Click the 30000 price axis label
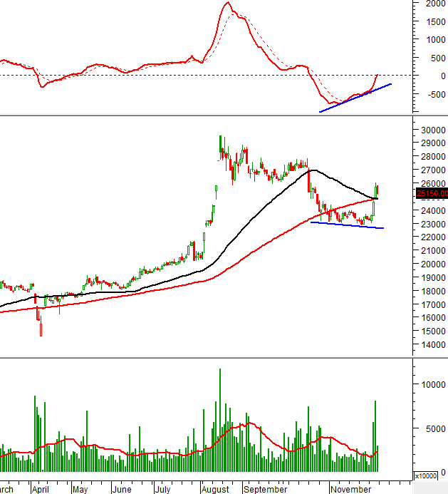 pos(432,130)
